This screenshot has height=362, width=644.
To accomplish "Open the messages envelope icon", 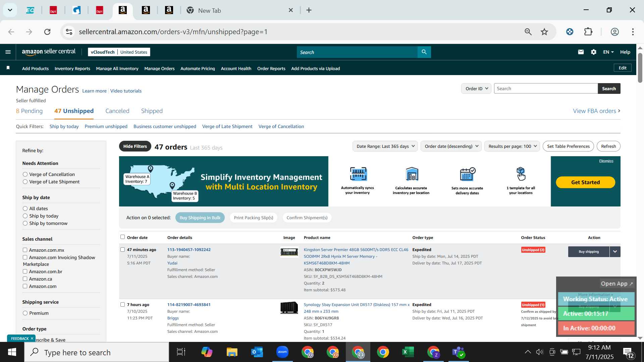I will tap(581, 52).
